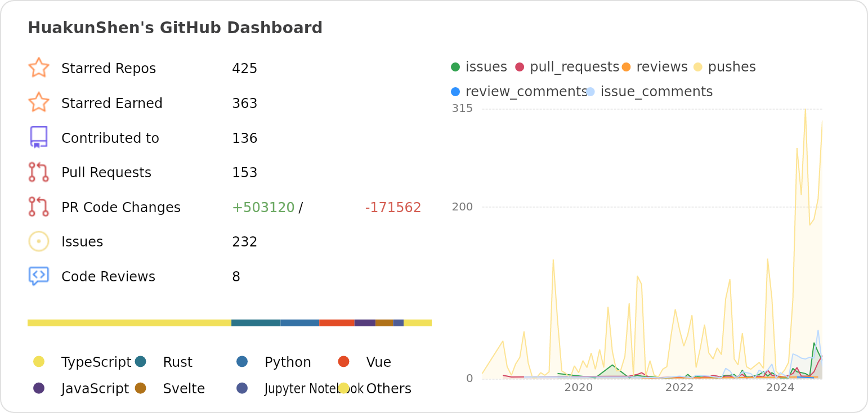
Task: Click the Python segment of language bar
Action: [x=300, y=323]
